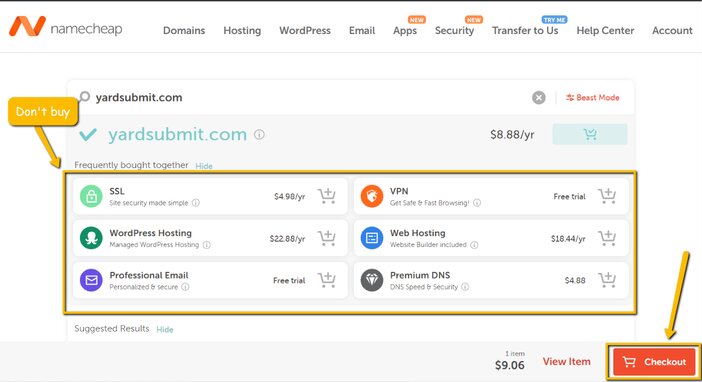Click the green SSL lock icon
The width and height of the screenshot is (702, 382).
91,196
